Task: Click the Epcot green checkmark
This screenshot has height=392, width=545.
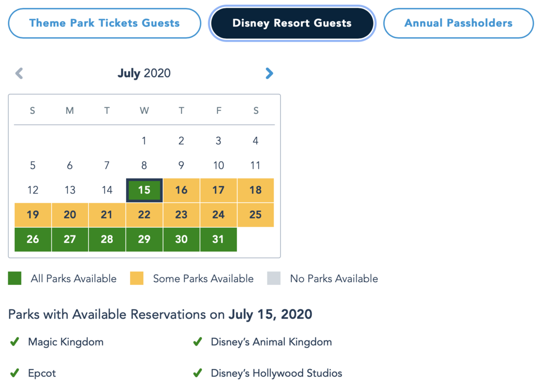Action: click(15, 373)
